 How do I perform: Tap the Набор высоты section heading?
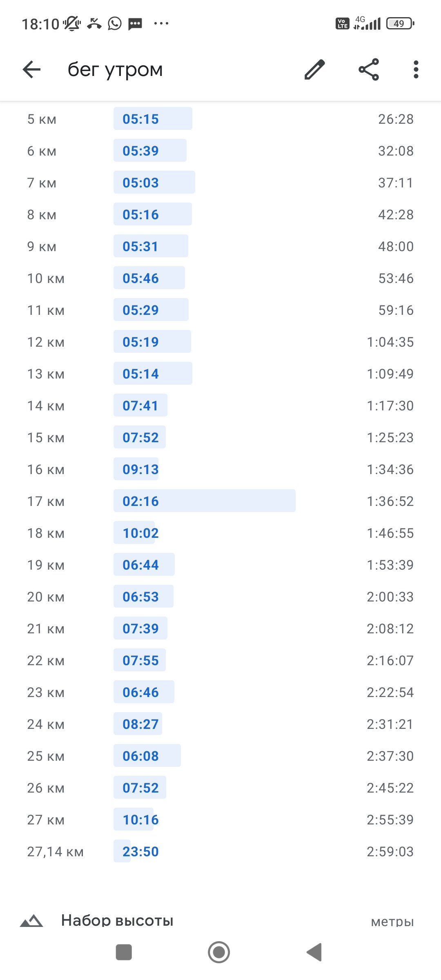tap(117, 920)
